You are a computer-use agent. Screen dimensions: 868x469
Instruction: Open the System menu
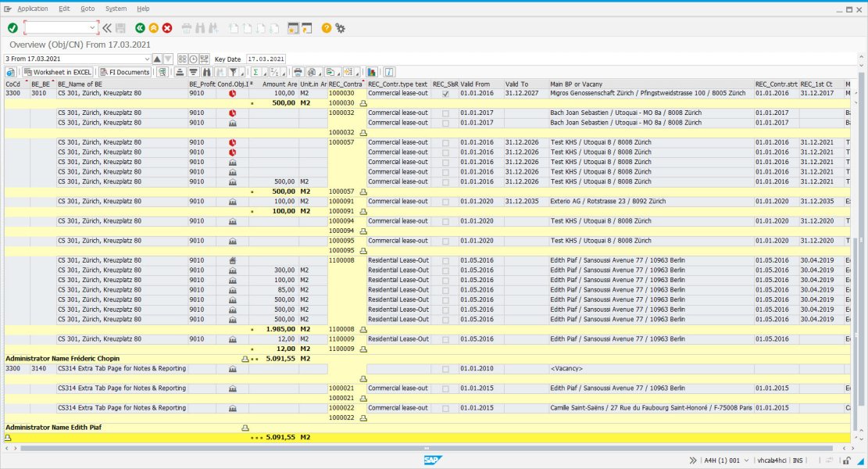116,9
